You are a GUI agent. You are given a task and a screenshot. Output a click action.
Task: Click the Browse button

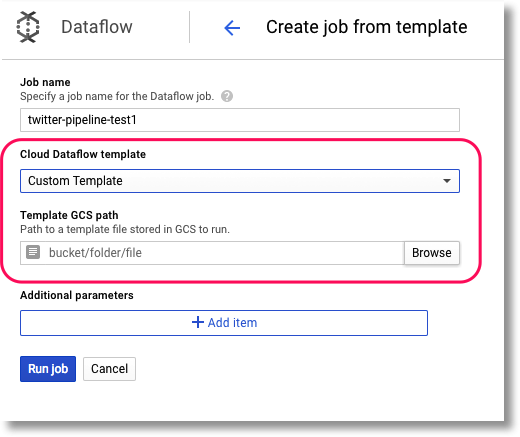(432, 253)
